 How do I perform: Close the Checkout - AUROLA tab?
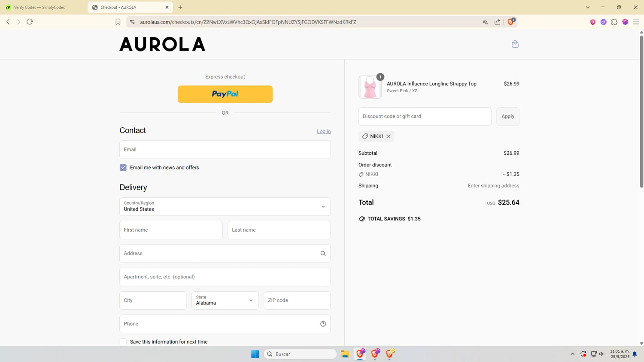click(167, 7)
